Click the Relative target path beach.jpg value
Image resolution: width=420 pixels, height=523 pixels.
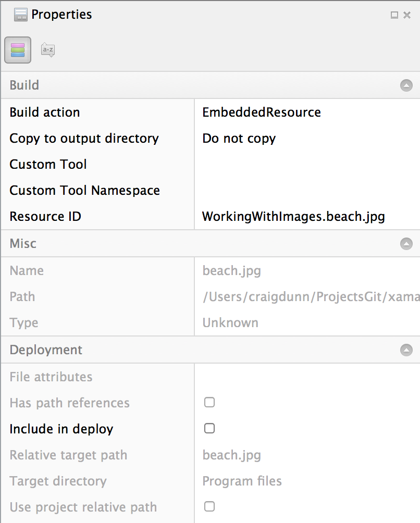231,455
